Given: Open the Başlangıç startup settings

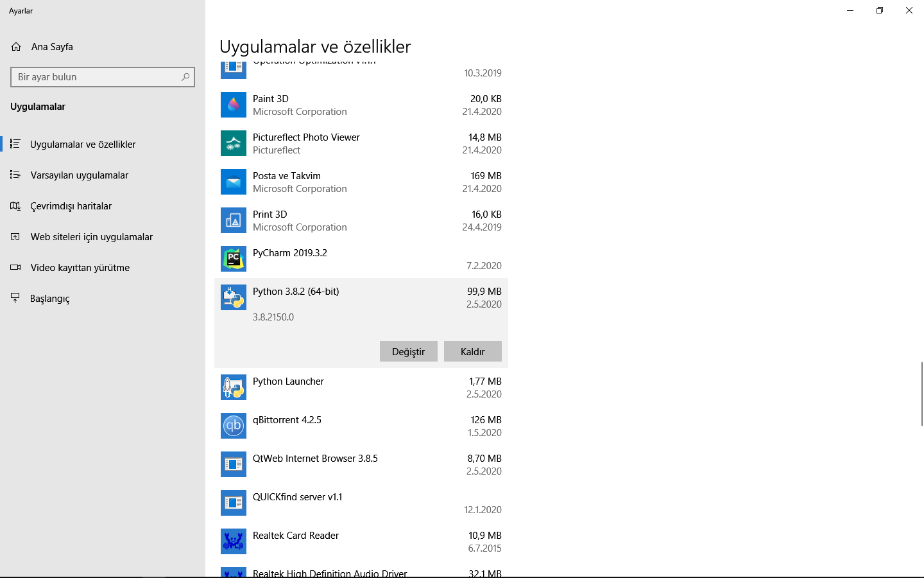Looking at the screenshot, I should [x=50, y=299].
